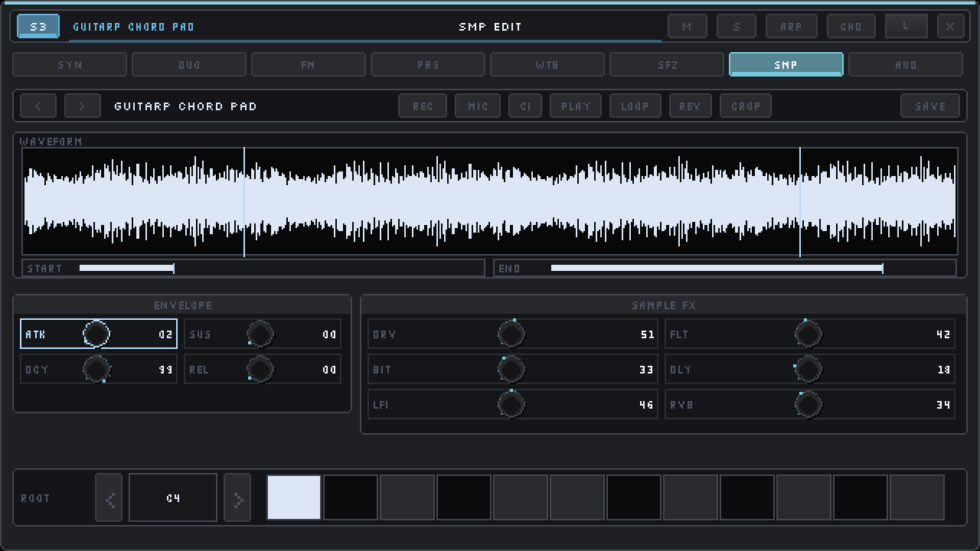This screenshot has height=551, width=980.
Task: Toggle the L button in header
Action: click(x=906, y=26)
